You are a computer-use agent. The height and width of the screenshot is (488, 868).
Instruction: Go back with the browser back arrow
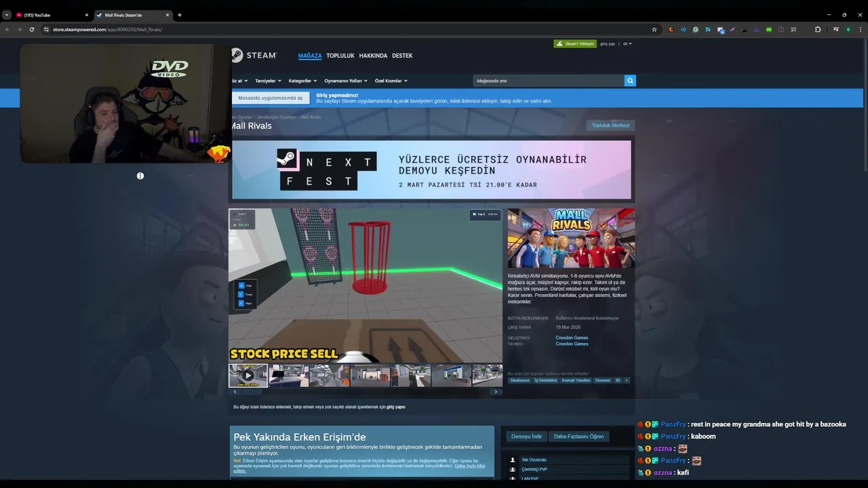point(7,29)
